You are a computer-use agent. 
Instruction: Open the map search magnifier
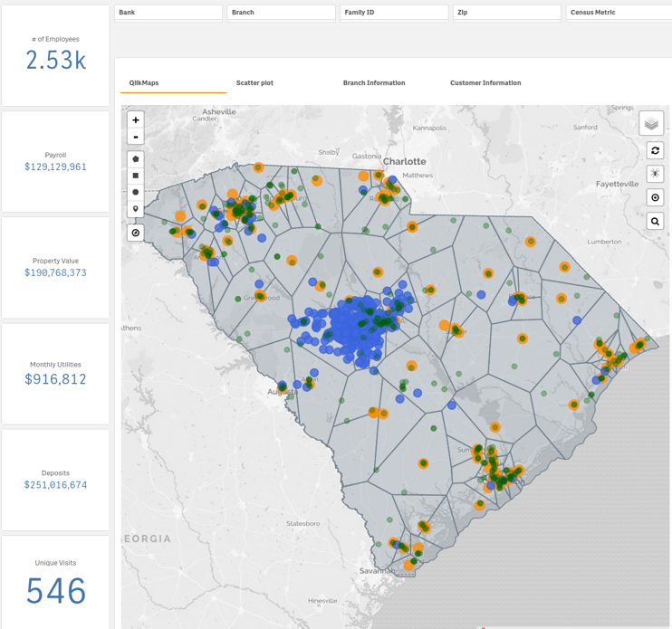pyautogui.click(x=655, y=221)
